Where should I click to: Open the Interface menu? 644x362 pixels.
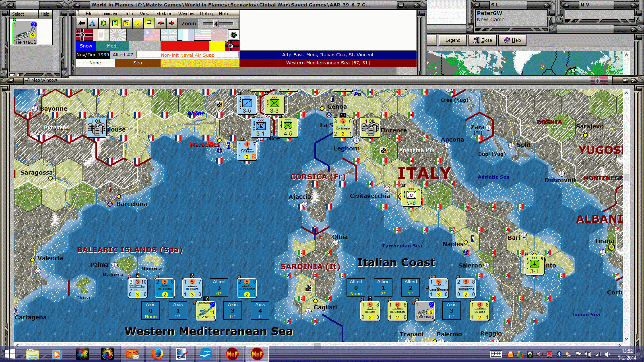click(164, 14)
